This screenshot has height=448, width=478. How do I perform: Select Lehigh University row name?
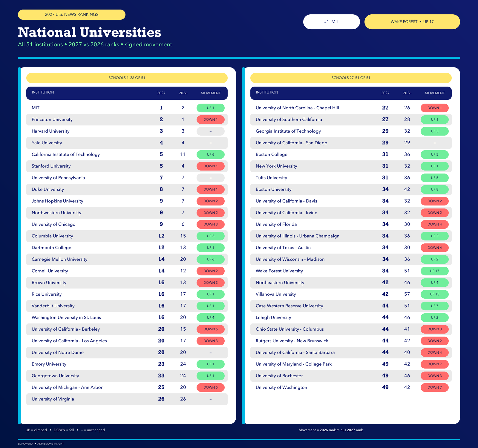coord(273,317)
